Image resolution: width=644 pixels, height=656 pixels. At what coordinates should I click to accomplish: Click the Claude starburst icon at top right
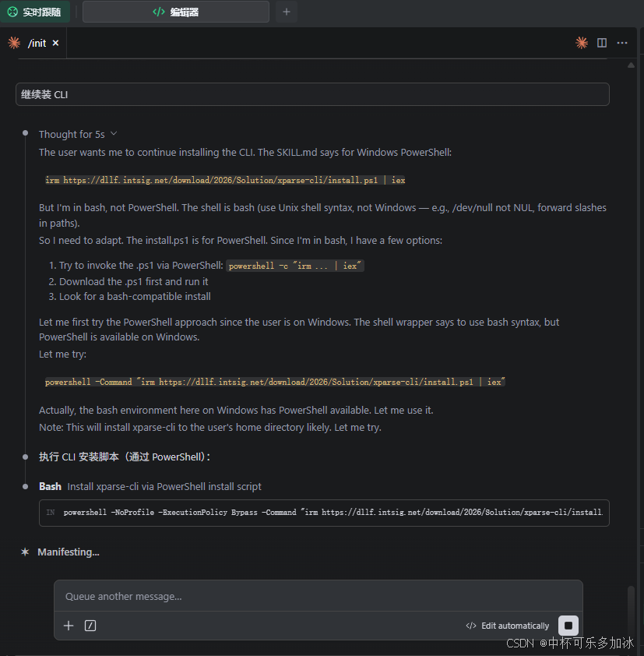582,43
